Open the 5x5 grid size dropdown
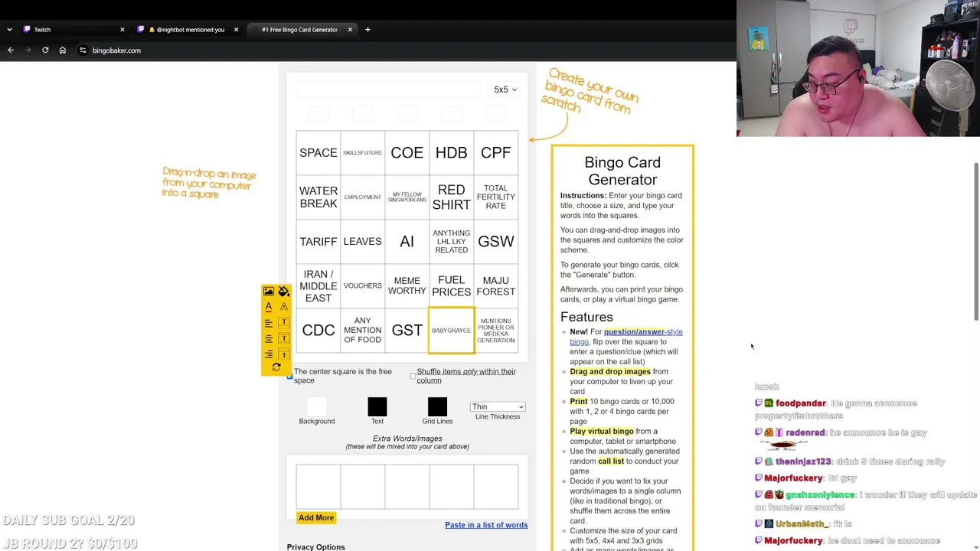 pos(505,90)
